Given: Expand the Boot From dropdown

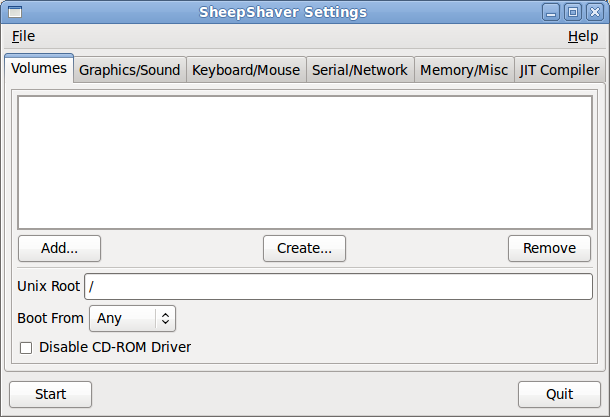Looking at the screenshot, I should (x=132, y=319).
